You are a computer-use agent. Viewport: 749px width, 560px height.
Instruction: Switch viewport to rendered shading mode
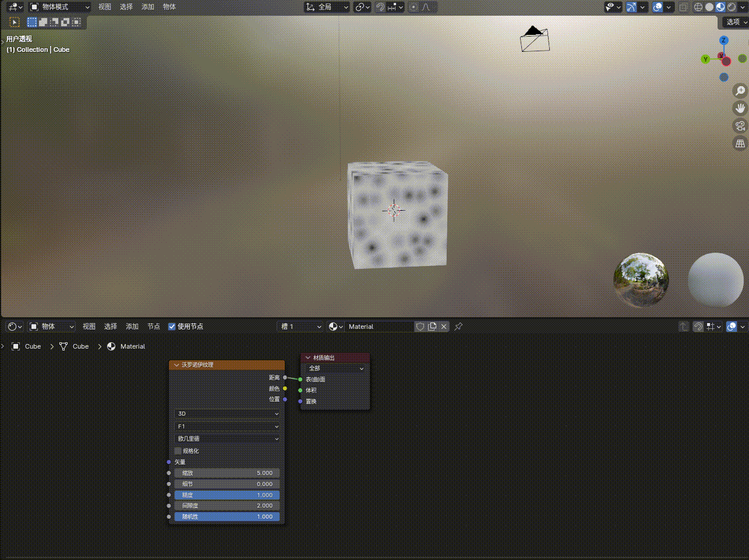(733, 7)
